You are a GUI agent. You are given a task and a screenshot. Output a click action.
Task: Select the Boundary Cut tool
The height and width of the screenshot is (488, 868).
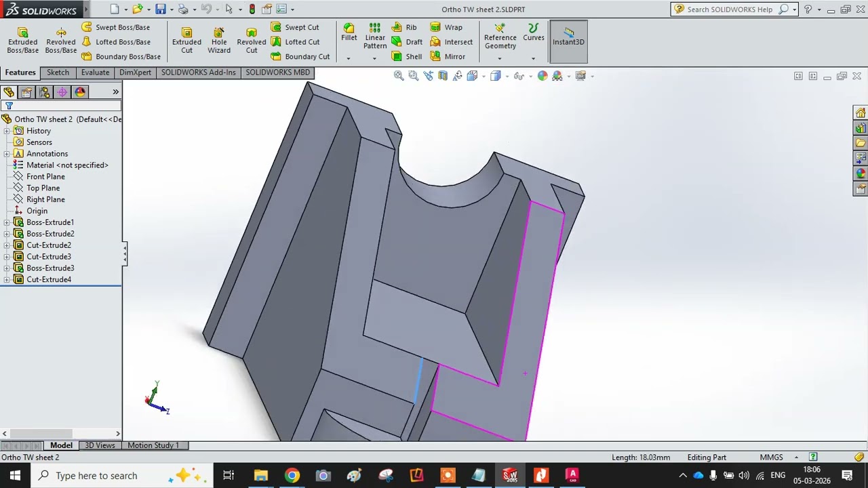300,56
